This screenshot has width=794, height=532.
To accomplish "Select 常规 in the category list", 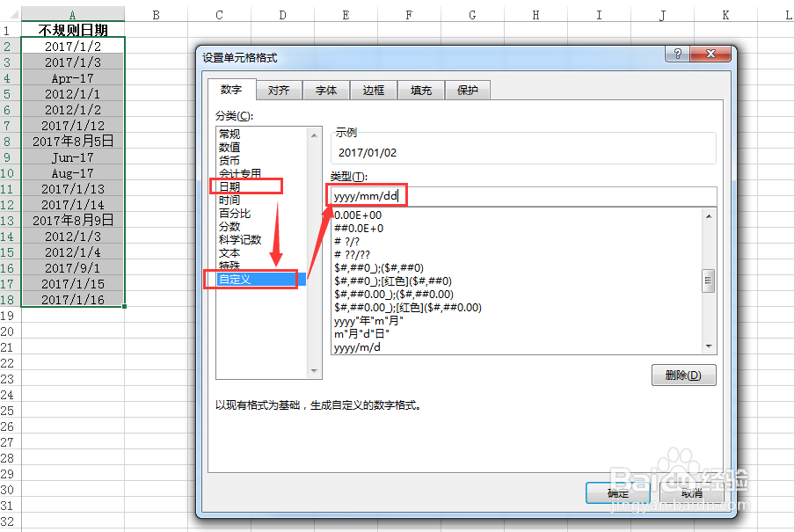I will (229, 135).
